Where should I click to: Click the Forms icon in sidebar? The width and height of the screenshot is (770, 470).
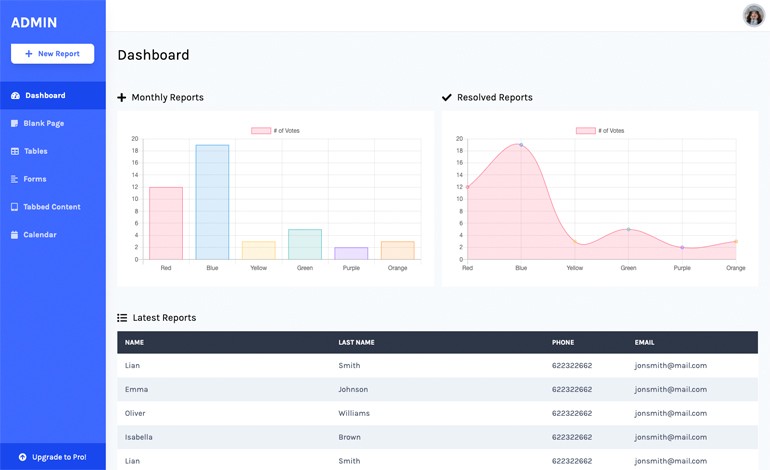[14, 179]
